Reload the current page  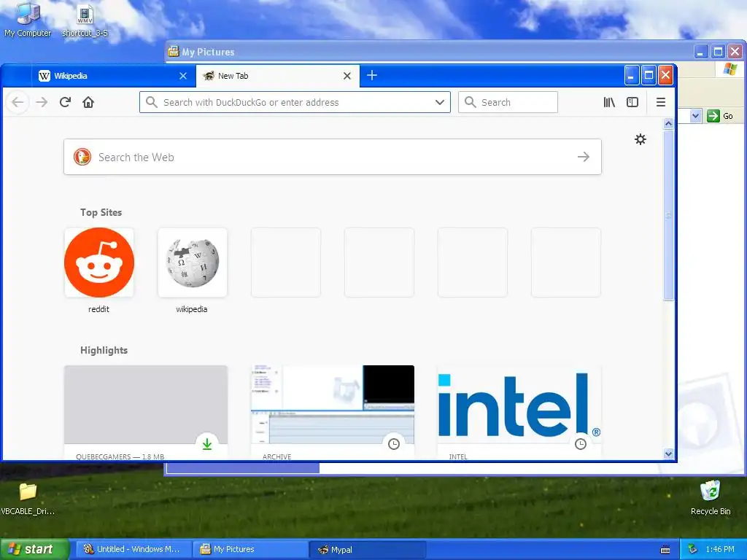coord(65,102)
